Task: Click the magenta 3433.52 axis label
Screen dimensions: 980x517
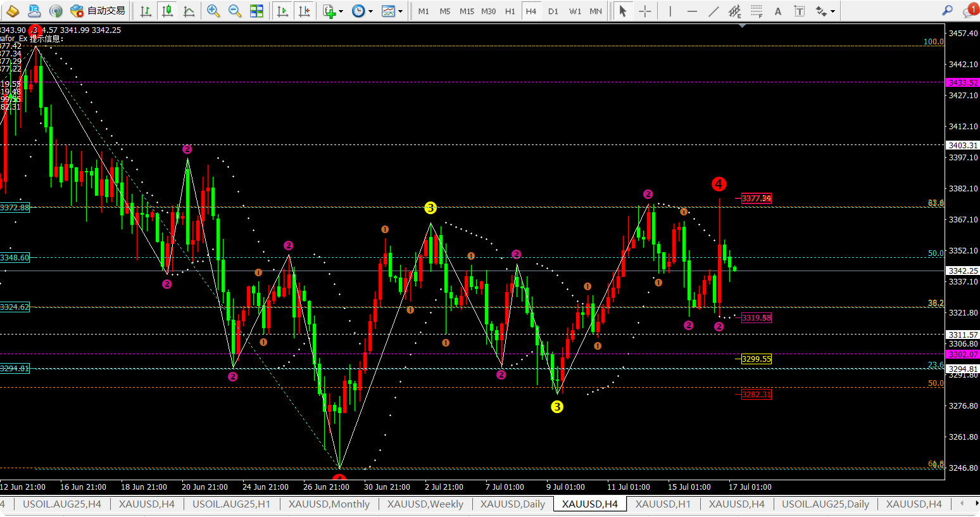Action: point(963,83)
